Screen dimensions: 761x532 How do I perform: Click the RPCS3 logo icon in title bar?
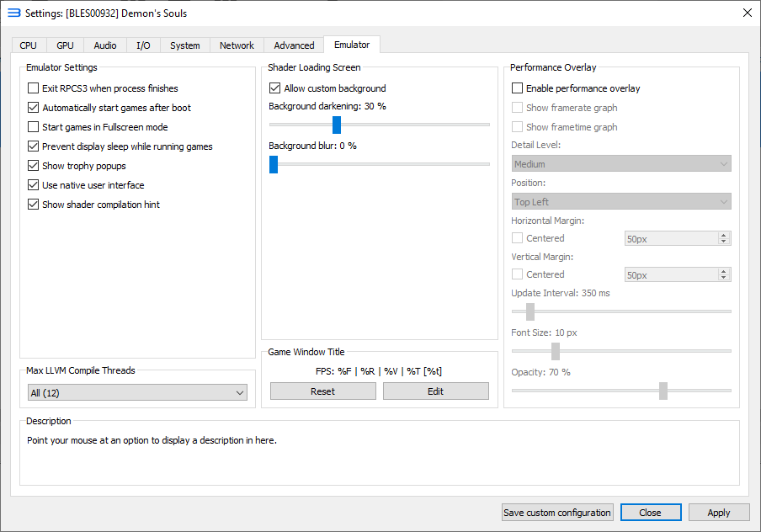tap(13, 13)
